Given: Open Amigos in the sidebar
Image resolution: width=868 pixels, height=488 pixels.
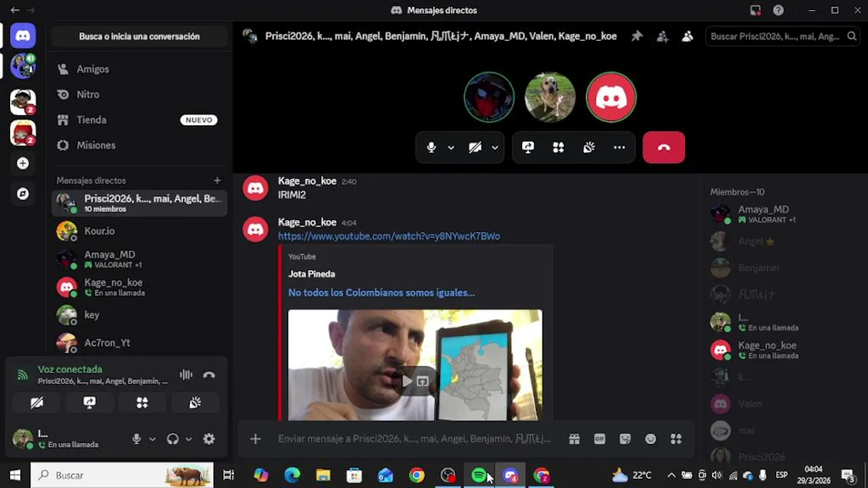Looking at the screenshot, I should coord(139,69).
